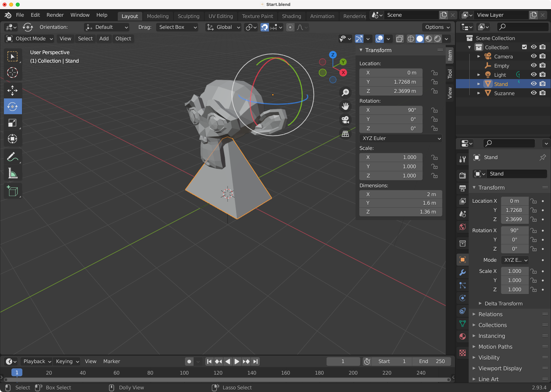This screenshot has height=392, width=551.
Task: Switch to the Sculpting workspace tab
Action: point(188,16)
